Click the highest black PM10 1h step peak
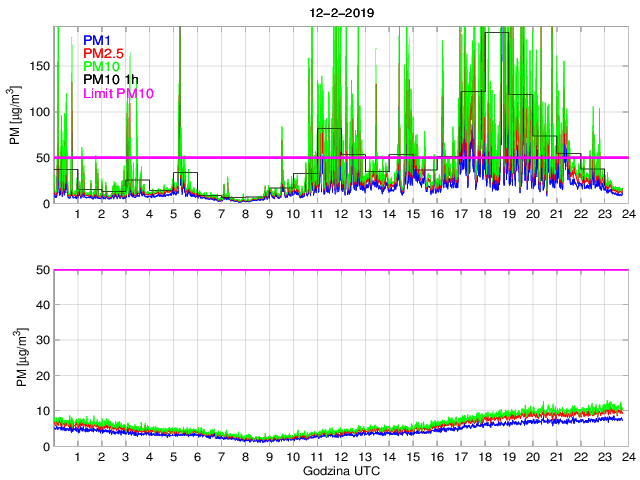The image size is (640, 480). click(x=496, y=33)
